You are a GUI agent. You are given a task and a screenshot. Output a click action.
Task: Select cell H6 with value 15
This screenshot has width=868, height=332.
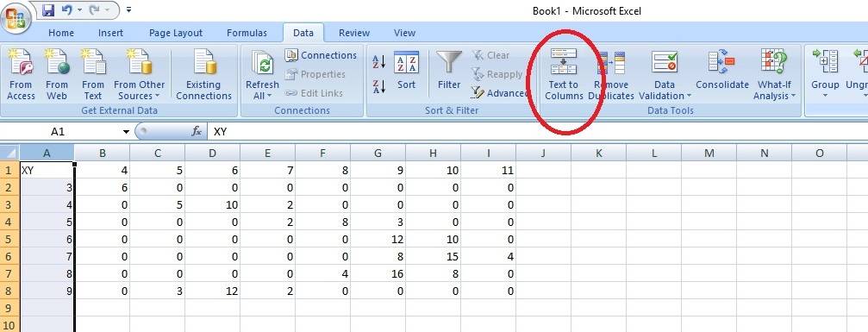[x=433, y=256]
